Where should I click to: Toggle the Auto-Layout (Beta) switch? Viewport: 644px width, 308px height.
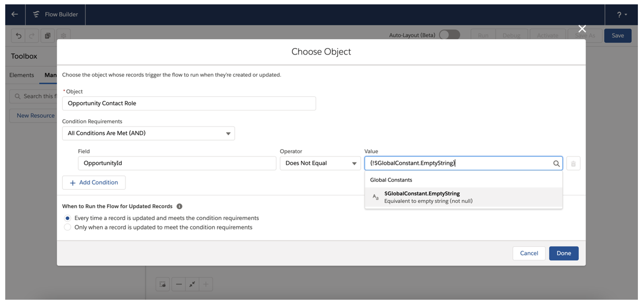coord(449,35)
